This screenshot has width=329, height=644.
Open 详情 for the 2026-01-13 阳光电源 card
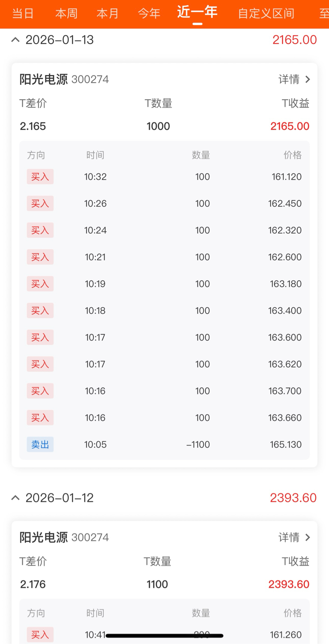pyautogui.click(x=289, y=79)
